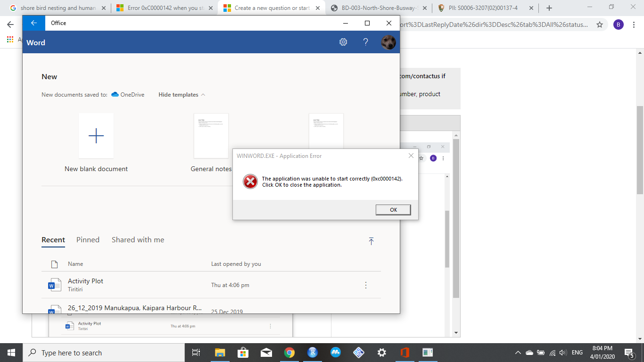Open File Explorer from the taskbar
Image resolution: width=644 pixels, height=362 pixels.
point(220,353)
